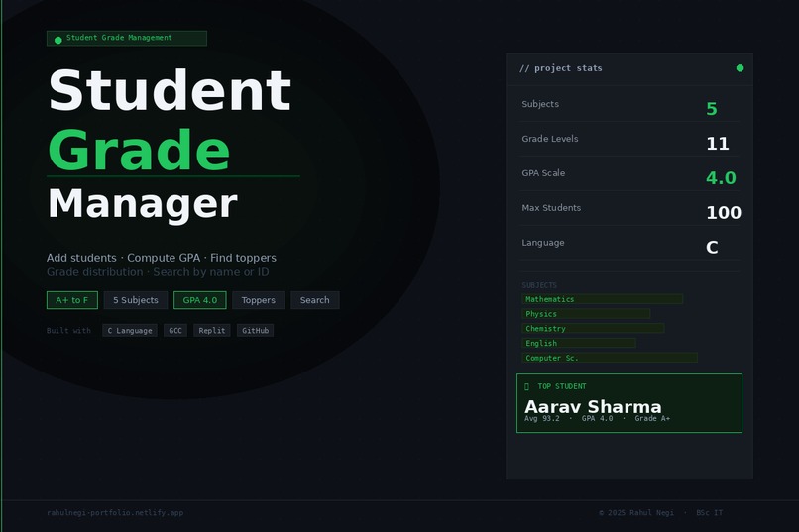Click the 'Search' tag
This screenshot has height=532, width=799.
315,300
